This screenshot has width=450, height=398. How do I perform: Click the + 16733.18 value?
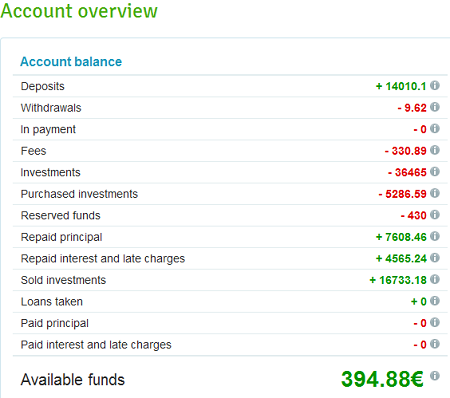click(x=398, y=280)
